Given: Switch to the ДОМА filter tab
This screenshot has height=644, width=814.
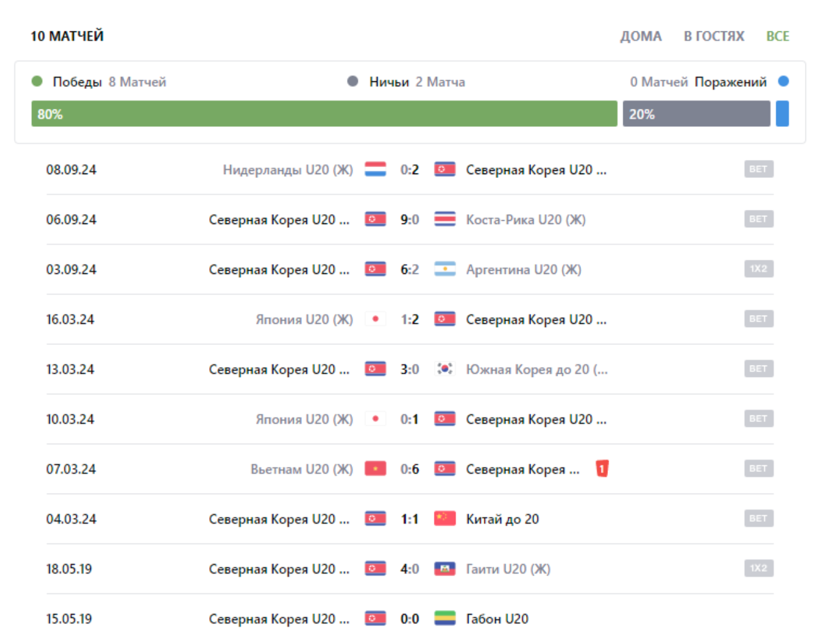Looking at the screenshot, I should pyautogui.click(x=641, y=36).
